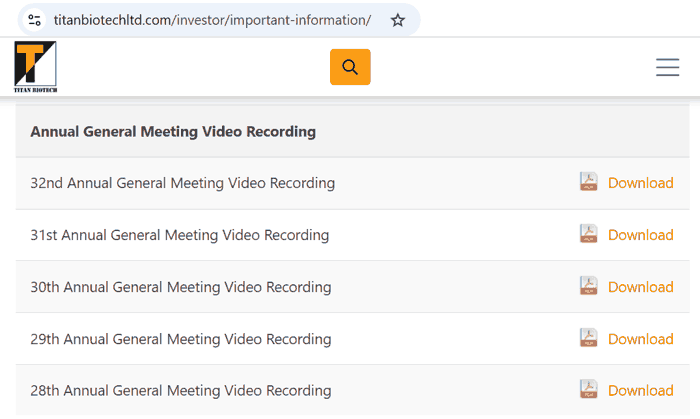Select '31st Annual General Meeting Video Recording' text
The image size is (700, 419).
pos(179,235)
